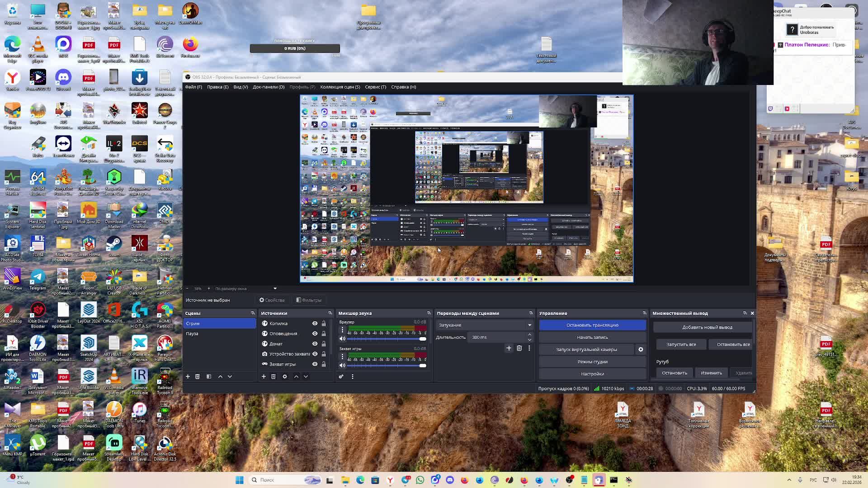Image resolution: width=868 pixels, height=488 pixels.
Task: Click Начать запись button
Action: pyautogui.click(x=592, y=337)
